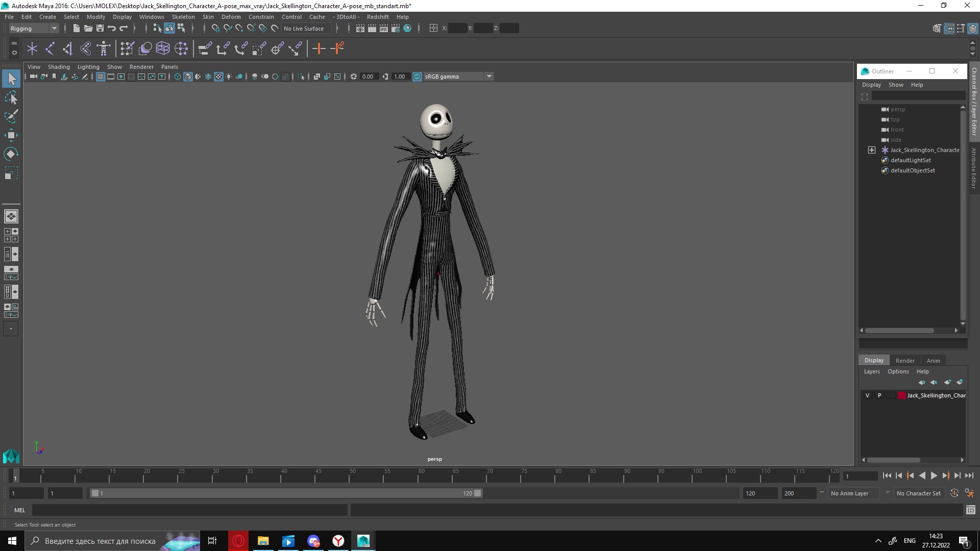
Task: Open the Rigging menu set dropdown
Action: (x=34, y=29)
